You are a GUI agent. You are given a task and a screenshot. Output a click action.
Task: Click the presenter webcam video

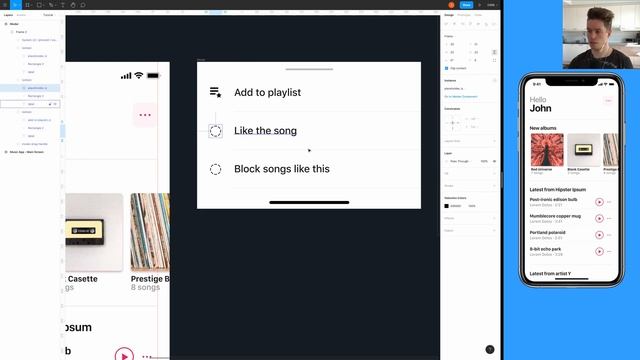(601, 34)
